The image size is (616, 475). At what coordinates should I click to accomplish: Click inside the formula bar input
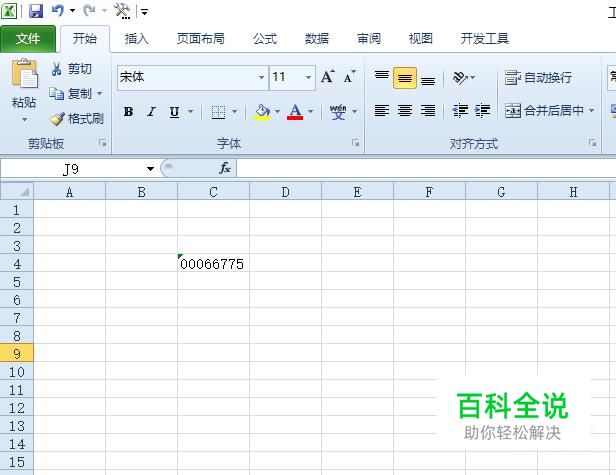[426, 169]
